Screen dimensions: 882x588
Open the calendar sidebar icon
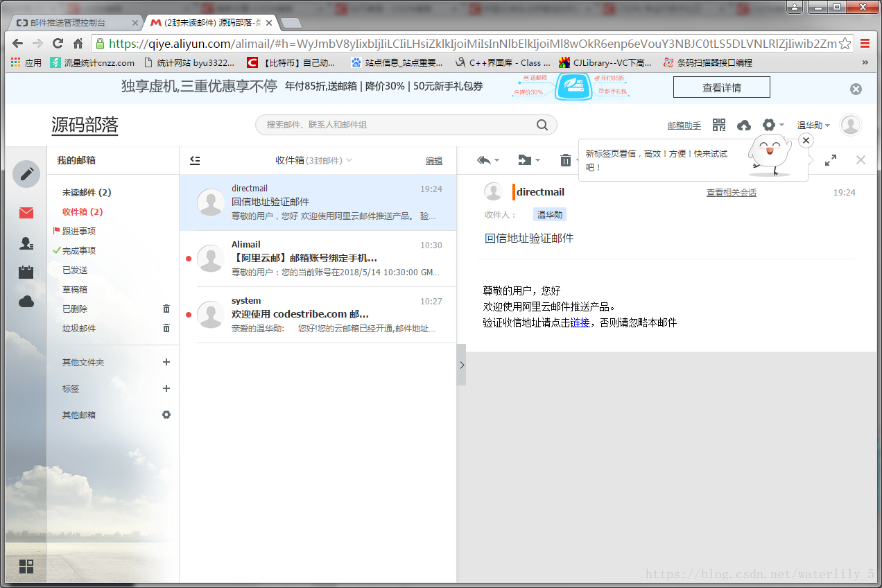click(x=26, y=272)
